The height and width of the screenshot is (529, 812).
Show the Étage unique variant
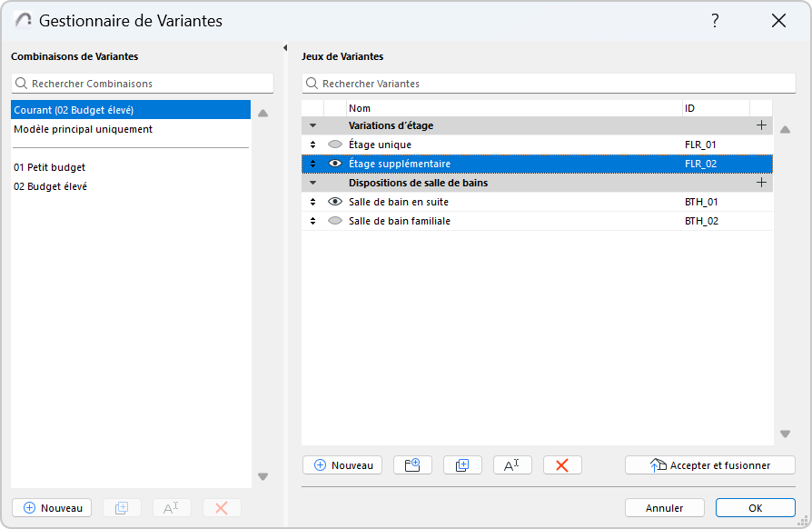(x=335, y=145)
